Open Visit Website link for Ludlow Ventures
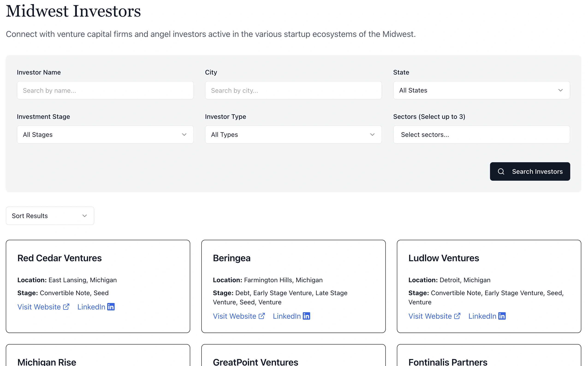Viewport: 588px width, 366px height. (434, 316)
